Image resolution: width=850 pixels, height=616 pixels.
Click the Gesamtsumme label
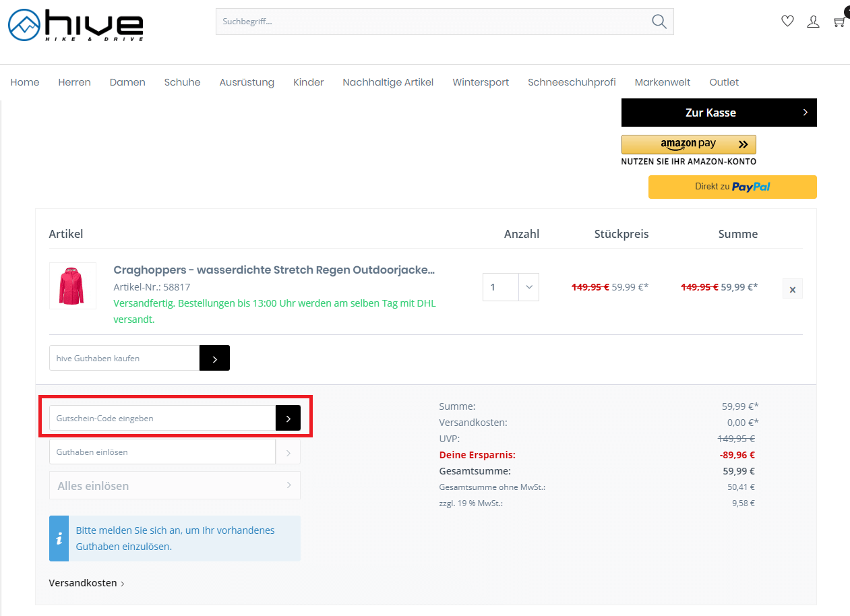coord(475,471)
